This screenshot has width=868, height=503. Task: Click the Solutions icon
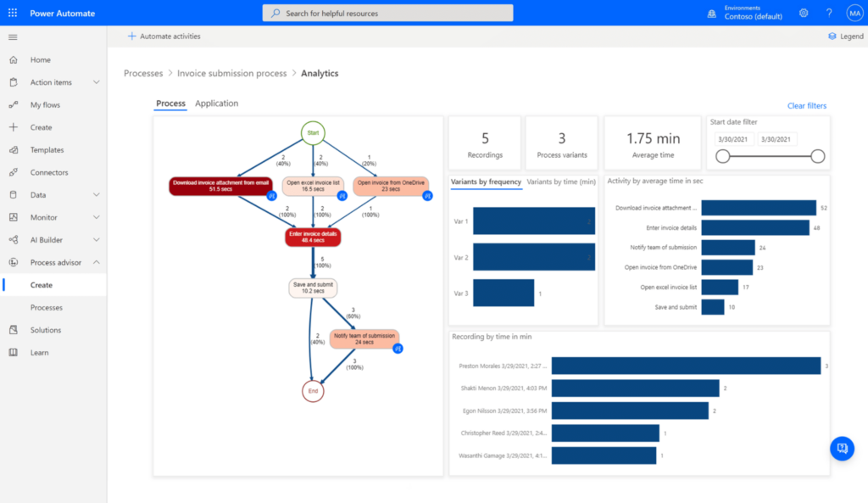(x=14, y=330)
